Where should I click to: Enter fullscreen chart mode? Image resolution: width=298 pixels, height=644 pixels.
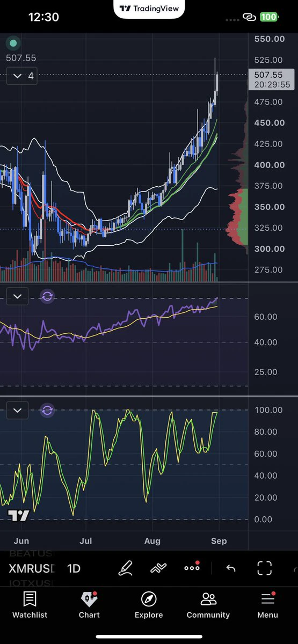click(x=265, y=568)
